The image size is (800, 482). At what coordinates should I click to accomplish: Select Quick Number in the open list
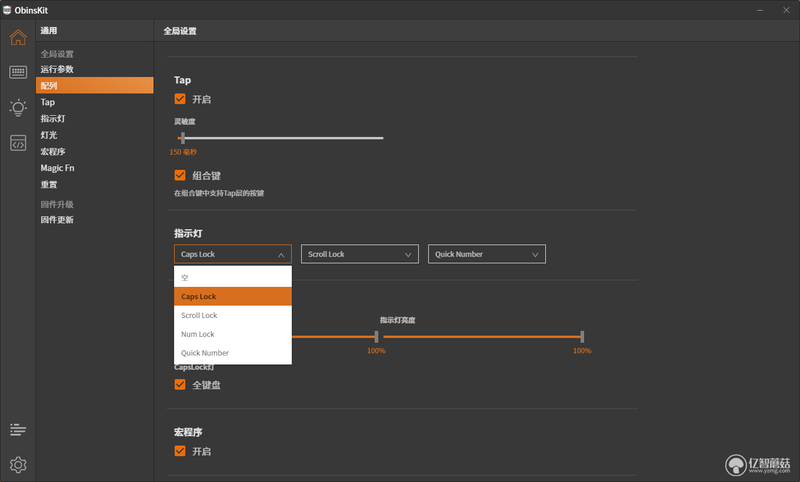coord(233,353)
